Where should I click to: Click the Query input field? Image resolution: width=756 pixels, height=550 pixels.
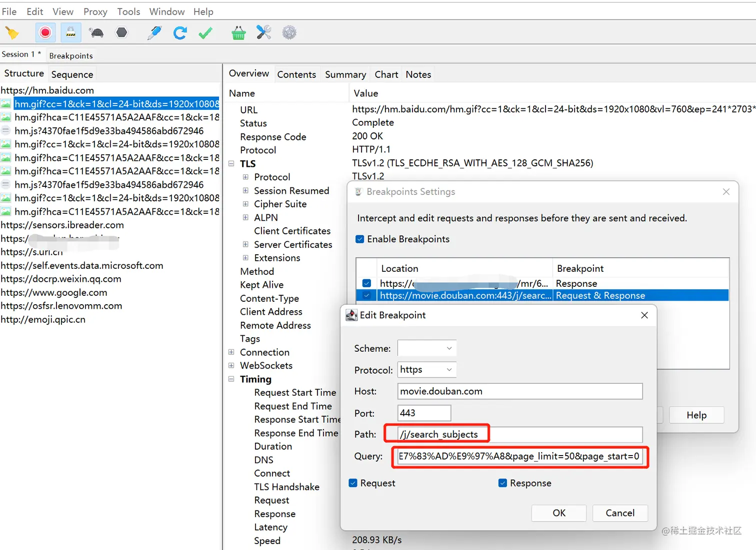point(520,456)
